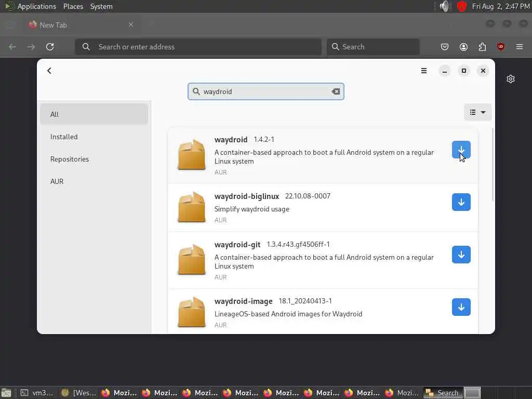Open waydroid-image package box icon
The width and height of the screenshot is (532, 399).
click(191, 312)
